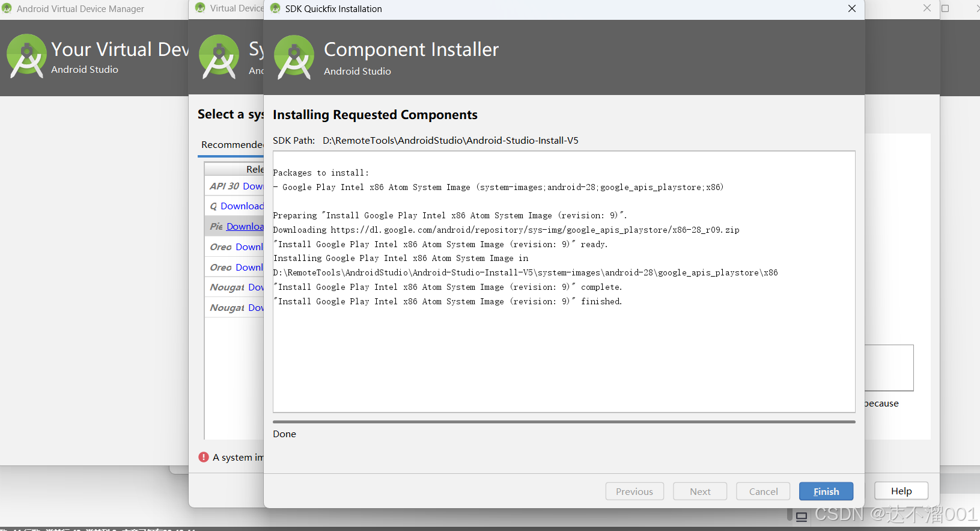This screenshot has height=531, width=980.
Task: Click the 'finished.' final log line
Action: point(448,302)
